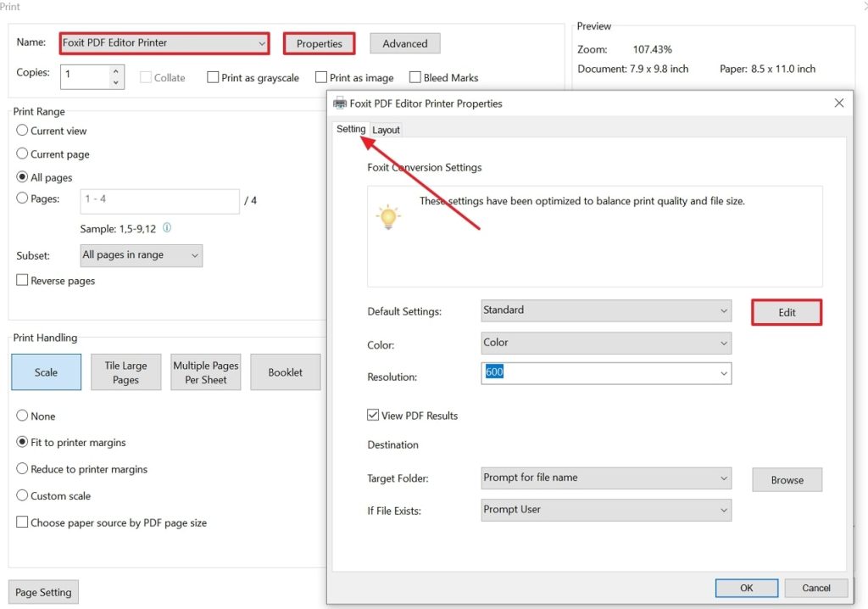The height and width of the screenshot is (609, 868).
Task: Confirm with OK button
Action: click(746, 588)
